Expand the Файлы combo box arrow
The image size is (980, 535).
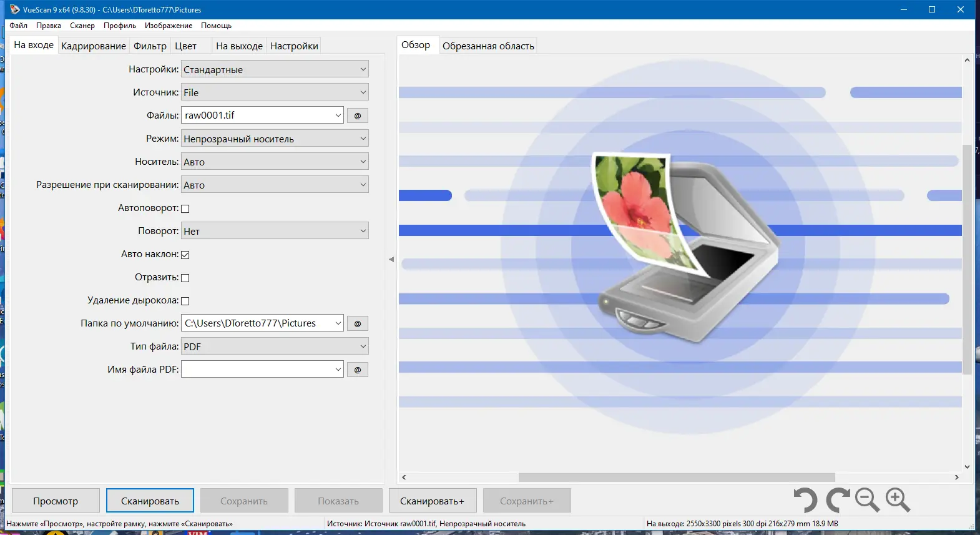point(338,115)
